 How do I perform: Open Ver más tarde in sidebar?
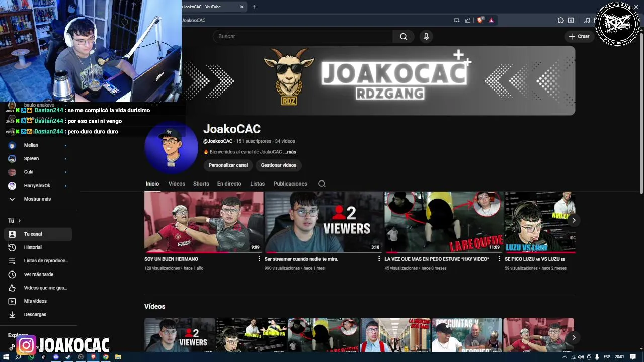click(38, 275)
